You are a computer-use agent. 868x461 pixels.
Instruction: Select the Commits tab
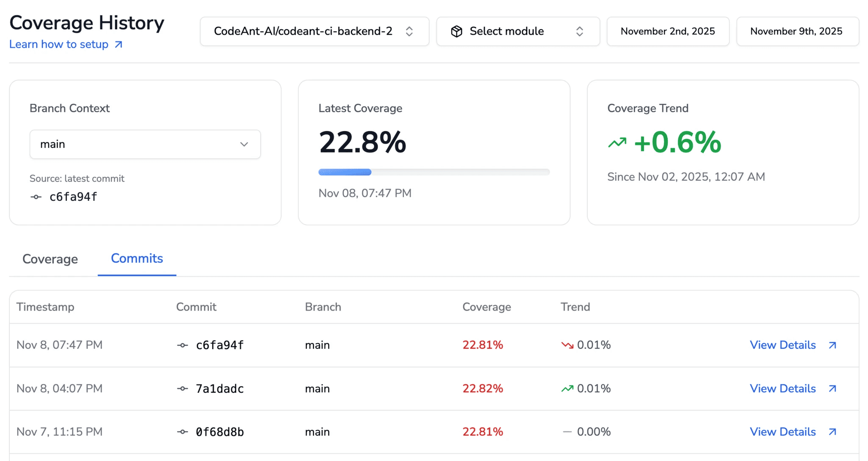pyautogui.click(x=136, y=258)
